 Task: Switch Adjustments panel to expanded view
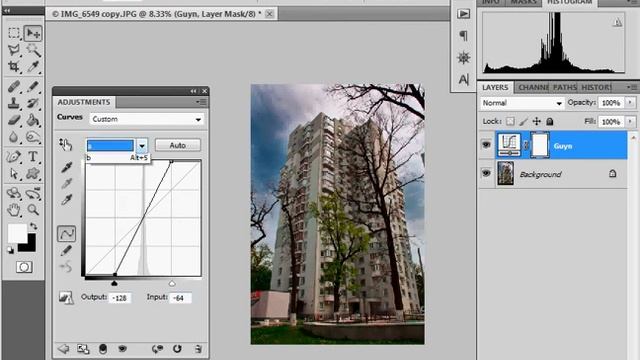(83, 349)
